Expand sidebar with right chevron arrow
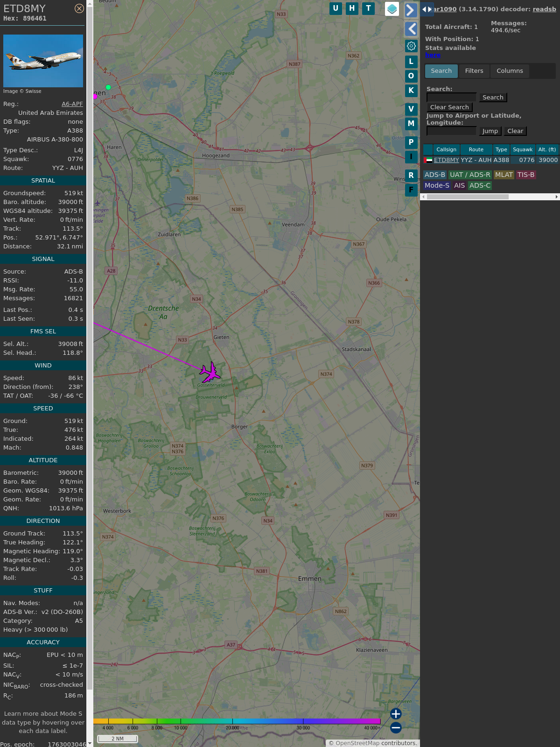560x747 pixels. [411, 10]
